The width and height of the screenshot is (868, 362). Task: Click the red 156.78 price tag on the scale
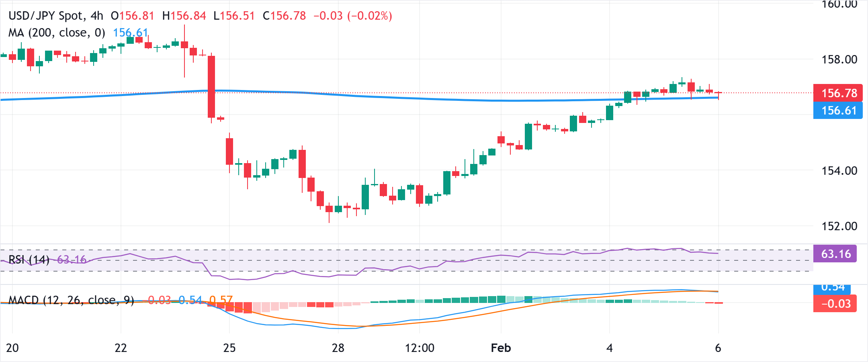tap(838, 93)
